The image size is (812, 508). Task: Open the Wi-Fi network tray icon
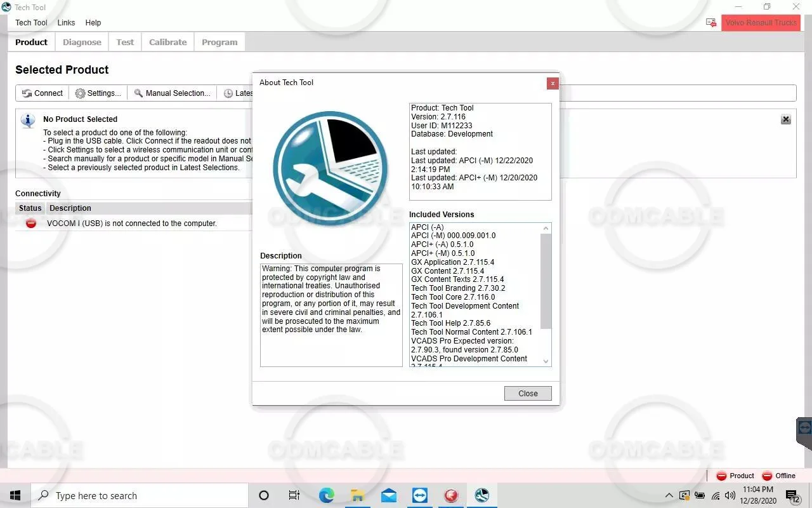716,495
